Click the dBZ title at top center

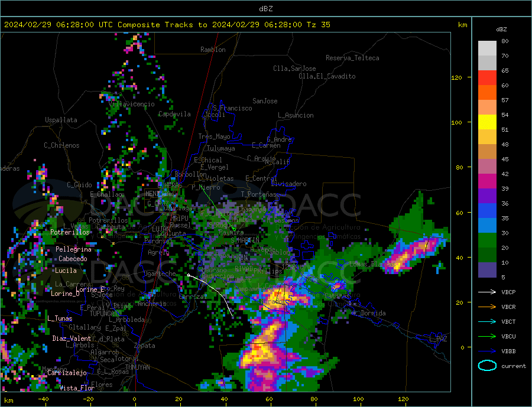265,9
